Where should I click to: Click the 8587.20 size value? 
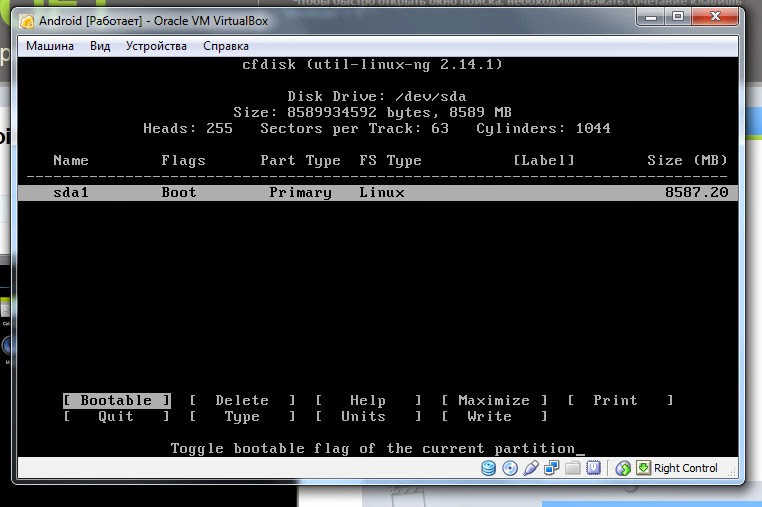[696, 192]
